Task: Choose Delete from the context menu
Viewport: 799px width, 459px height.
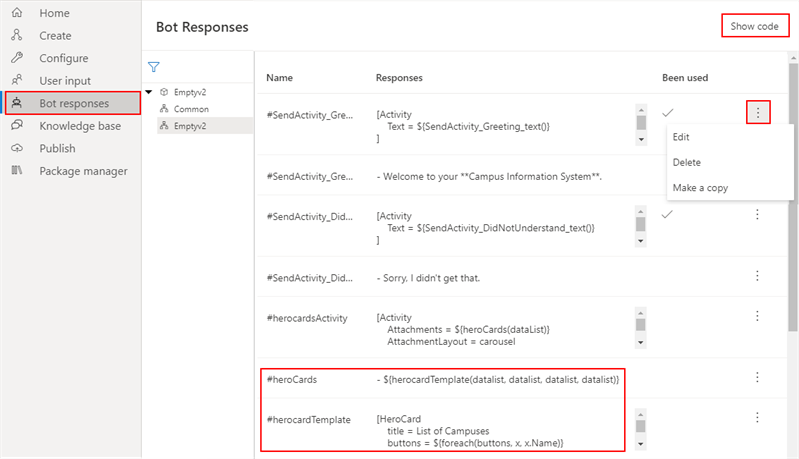Action: (687, 162)
